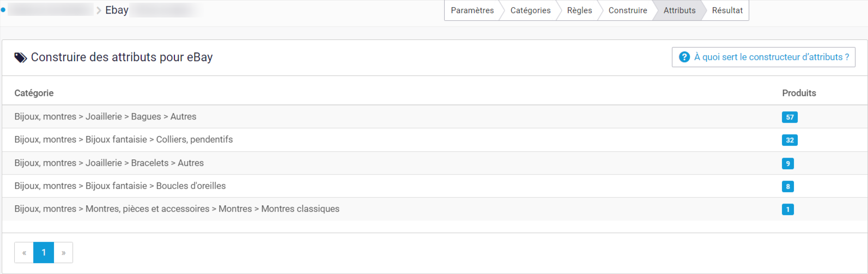Click the blue dot before the breadcrumb

point(3,10)
